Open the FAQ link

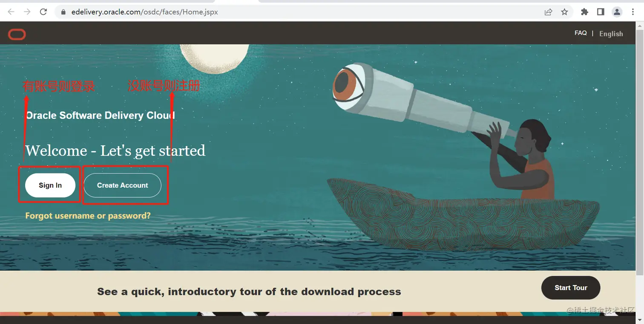581,33
